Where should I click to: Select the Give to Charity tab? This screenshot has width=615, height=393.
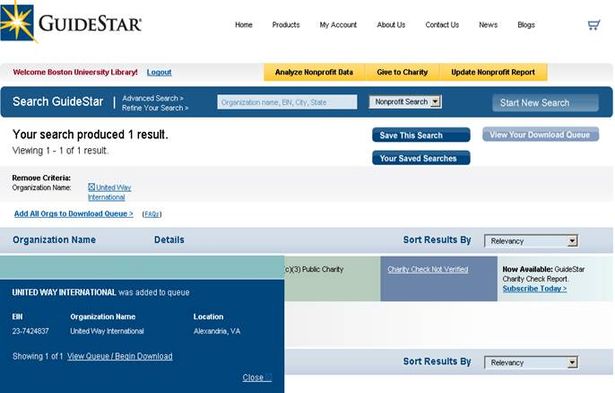coord(402,72)
